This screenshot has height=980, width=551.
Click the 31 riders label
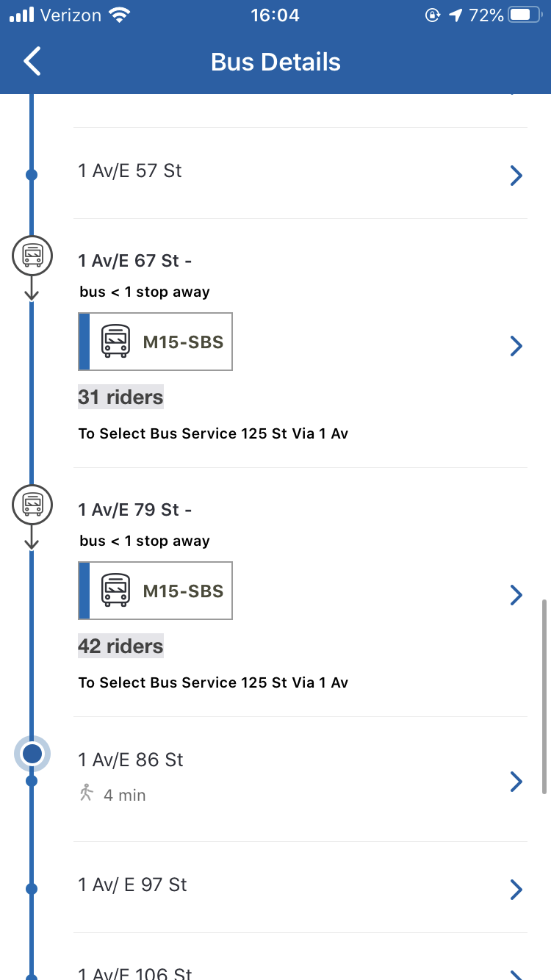pos(120,397)
